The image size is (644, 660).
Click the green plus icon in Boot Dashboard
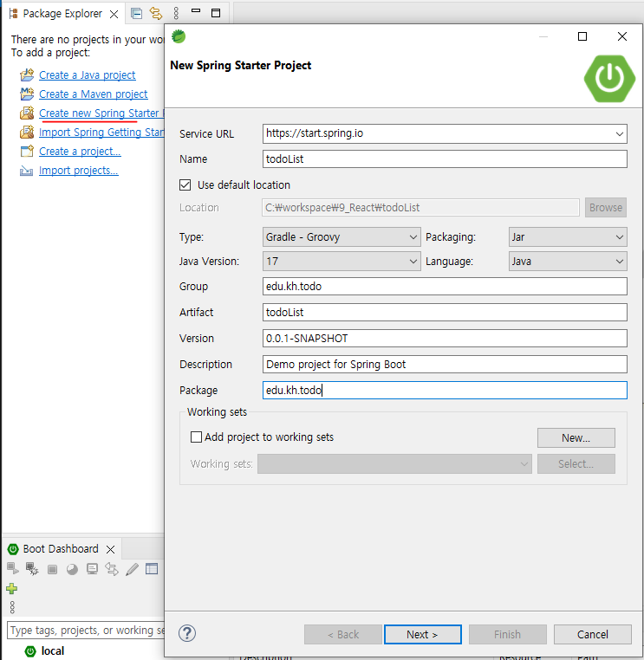tap(12, 588)
